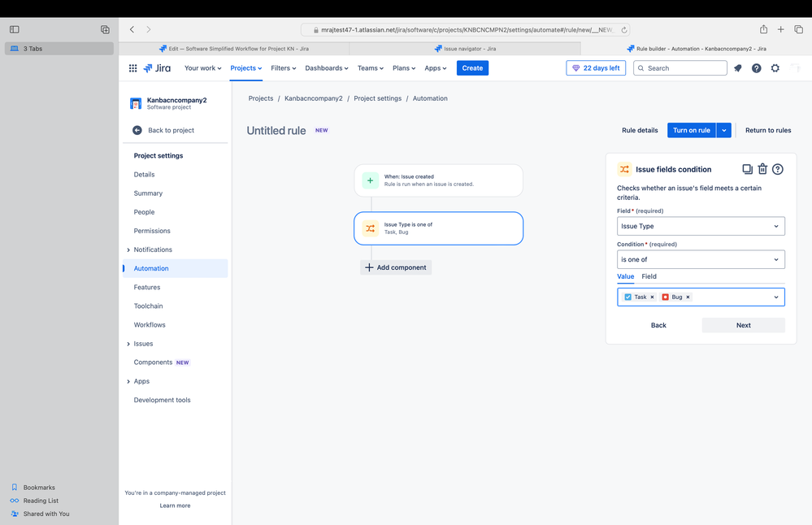Screen dimensions: 812x525
Task: Open the Filters menu
Action: [284, 67]
